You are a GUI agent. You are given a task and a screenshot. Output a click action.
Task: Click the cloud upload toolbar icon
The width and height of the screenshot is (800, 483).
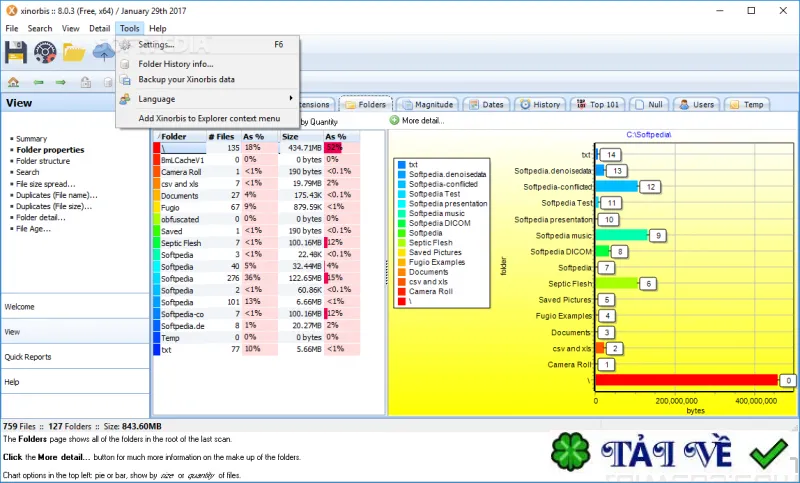(x=103, y=52)
